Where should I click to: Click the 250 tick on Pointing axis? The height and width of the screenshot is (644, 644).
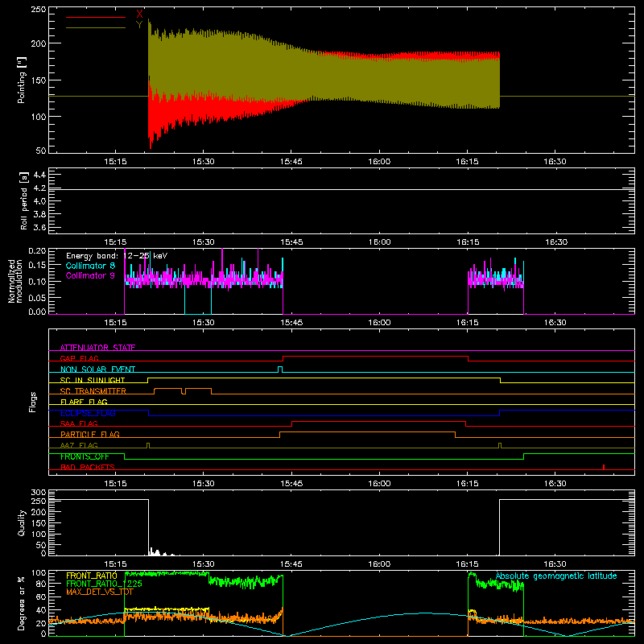[39, 10]
